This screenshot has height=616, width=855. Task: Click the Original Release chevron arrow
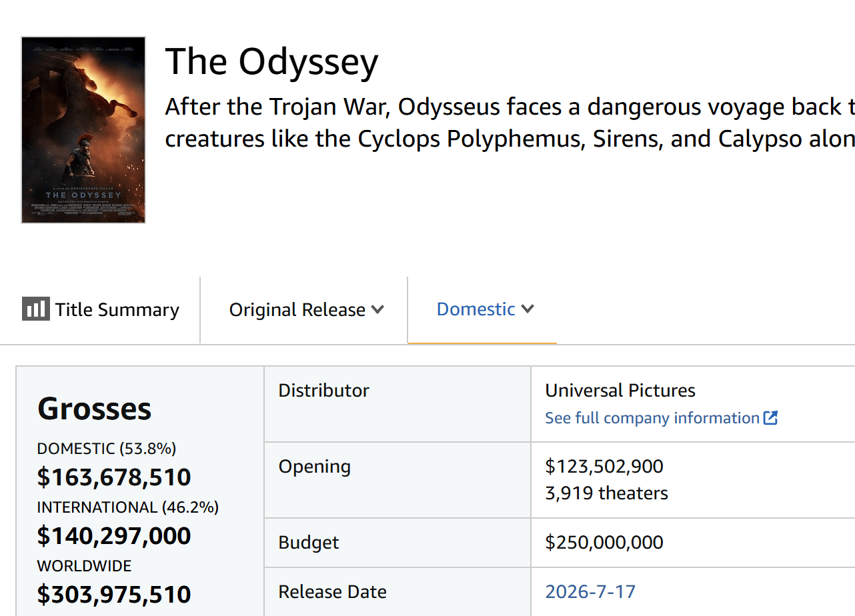pos(377,309)
